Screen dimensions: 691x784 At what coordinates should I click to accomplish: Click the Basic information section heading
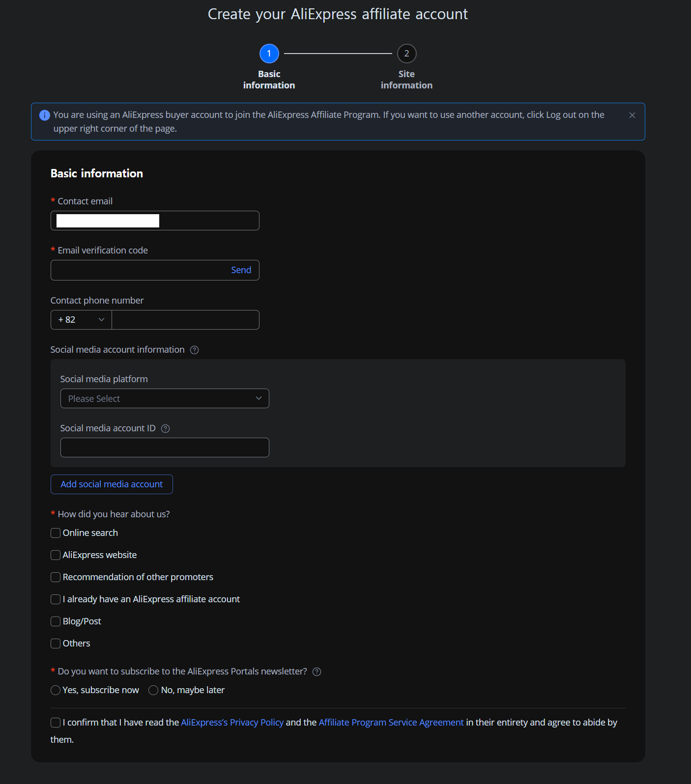(97, 173)
